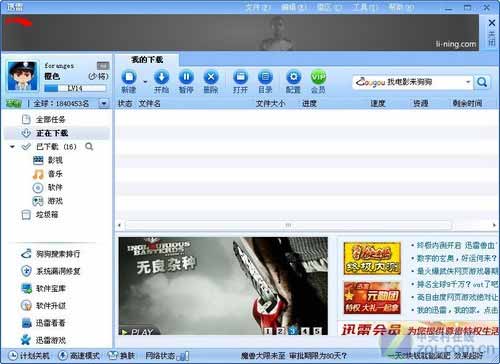Open the '排名全球9千万' news link
This screenshot has width=500, height=364.
click(457, 284)
